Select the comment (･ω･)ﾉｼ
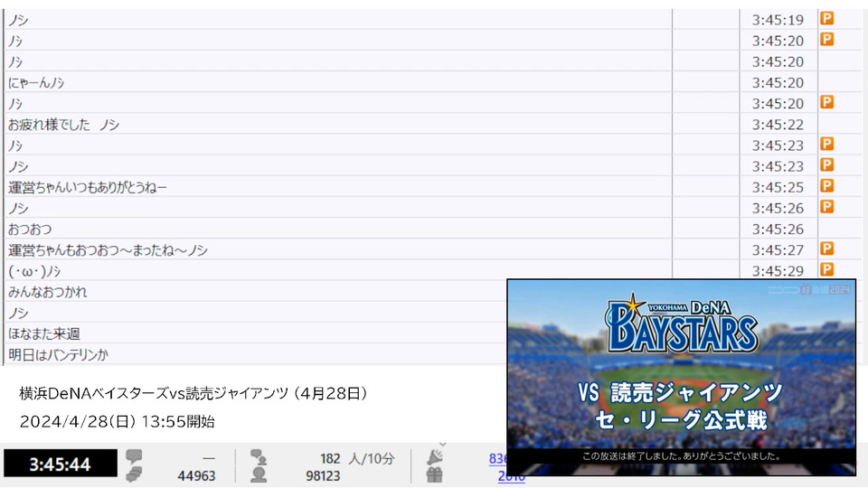 pyautogui.click(x=34, y=271)
